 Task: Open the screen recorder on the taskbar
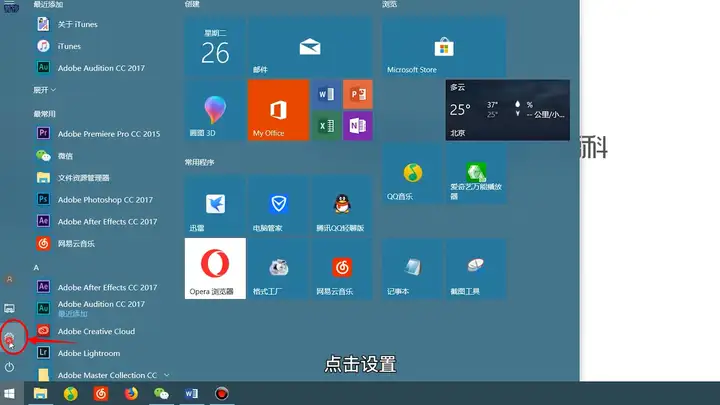222,394
